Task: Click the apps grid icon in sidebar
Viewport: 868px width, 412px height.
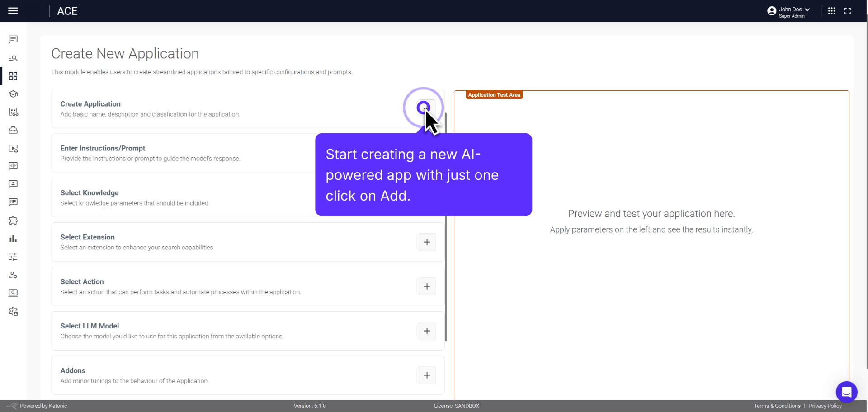Action: point(13,76)
